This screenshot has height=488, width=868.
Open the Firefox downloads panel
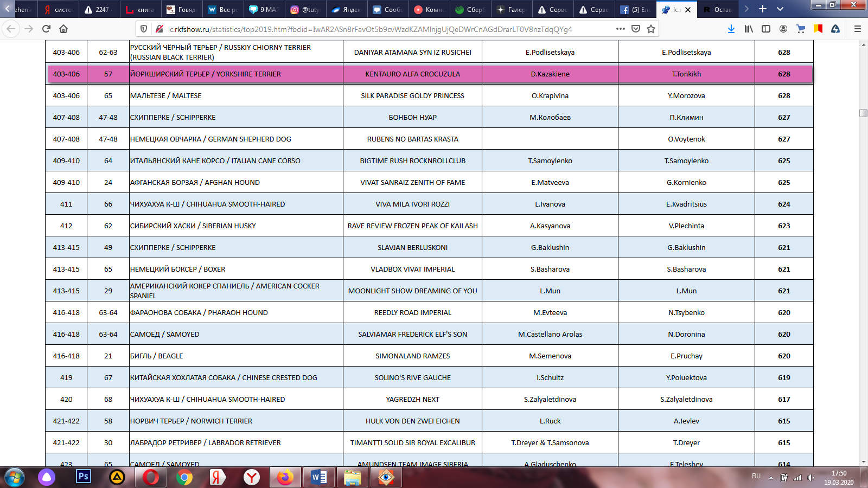[x=731, y=29]
